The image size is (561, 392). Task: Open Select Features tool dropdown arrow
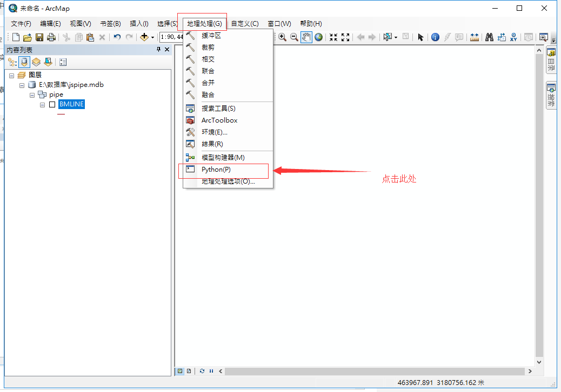pos(396,37)
